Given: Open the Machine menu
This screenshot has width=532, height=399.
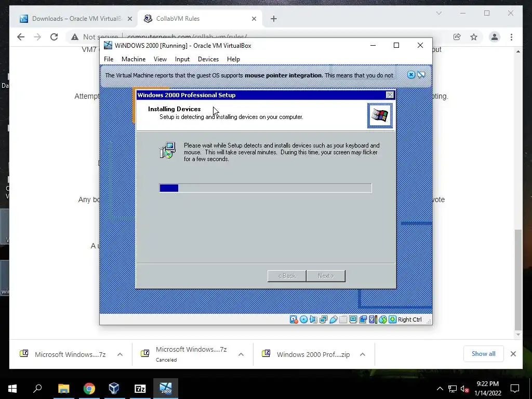Looking at the screenshot, I should pos(134,59).
